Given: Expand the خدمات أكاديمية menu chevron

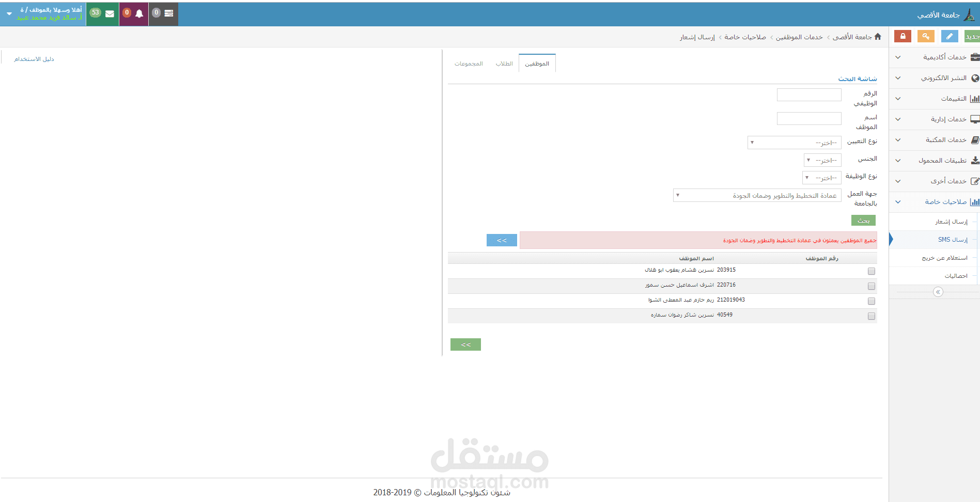Looking at the screenshot, I should [898, 57].
